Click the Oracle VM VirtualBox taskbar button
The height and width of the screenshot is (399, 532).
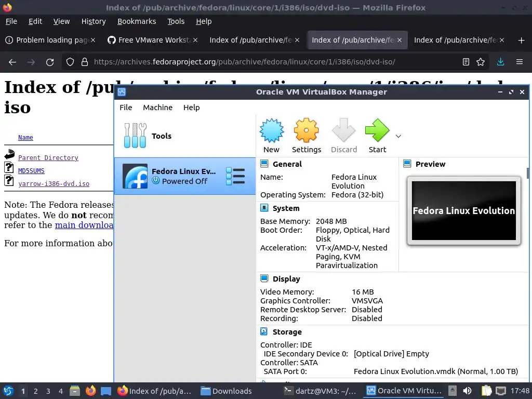coord(404,391)
